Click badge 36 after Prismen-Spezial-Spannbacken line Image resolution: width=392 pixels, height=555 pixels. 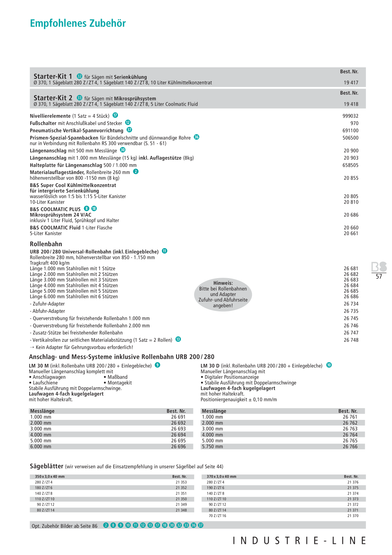coord(197,137)
